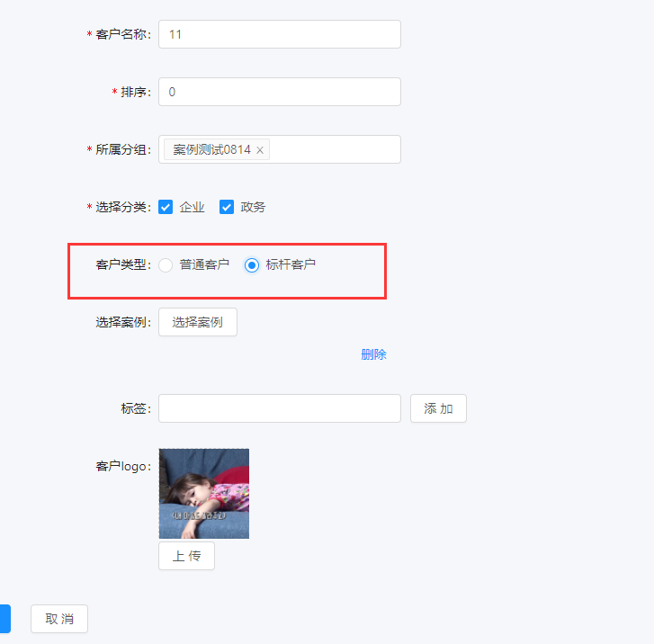Click into the 排序 input box

(x=280, y=92)
